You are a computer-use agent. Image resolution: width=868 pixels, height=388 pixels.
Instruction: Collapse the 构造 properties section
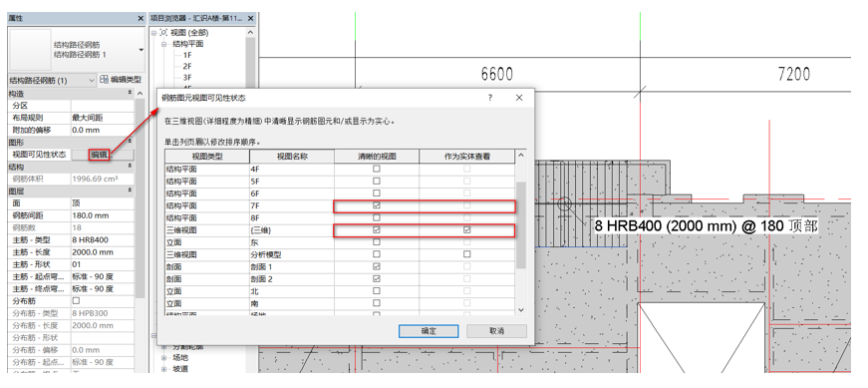coord(131,94)
